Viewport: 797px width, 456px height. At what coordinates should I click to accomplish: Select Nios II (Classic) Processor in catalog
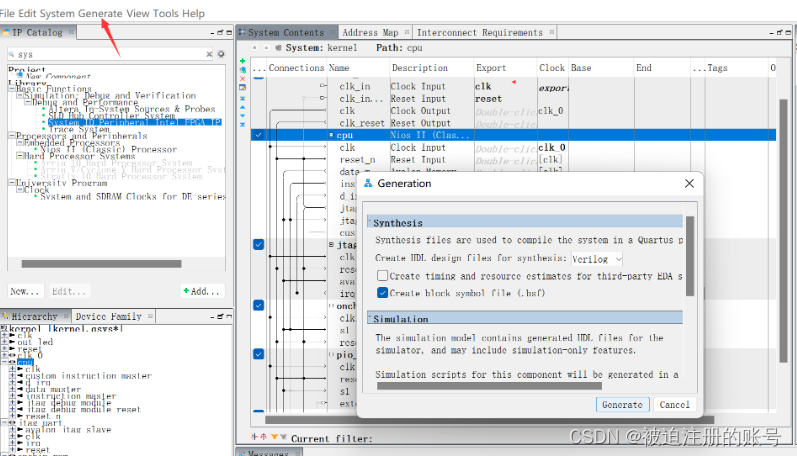click(108, 149)
